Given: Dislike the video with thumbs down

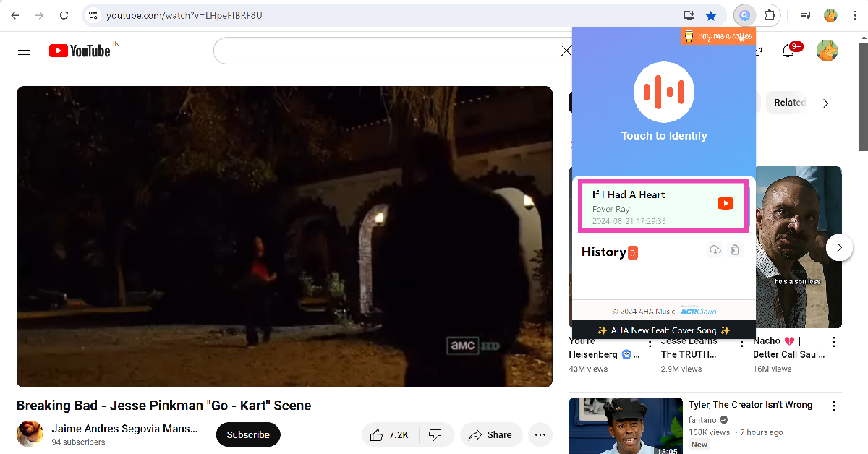Looking at the screenshot, I should coord(435,434).
